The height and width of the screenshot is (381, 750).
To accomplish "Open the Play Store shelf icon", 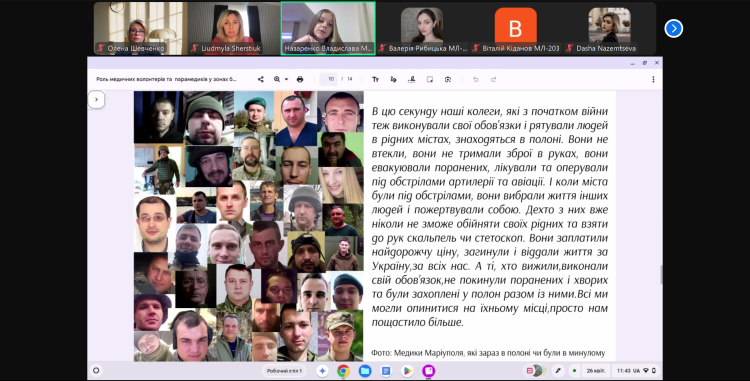I will [407, 370].
